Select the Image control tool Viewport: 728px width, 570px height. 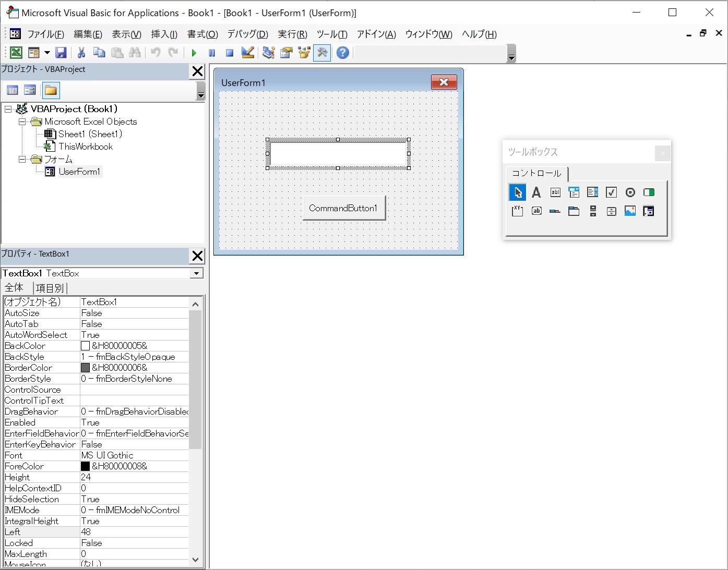point(630,211)
